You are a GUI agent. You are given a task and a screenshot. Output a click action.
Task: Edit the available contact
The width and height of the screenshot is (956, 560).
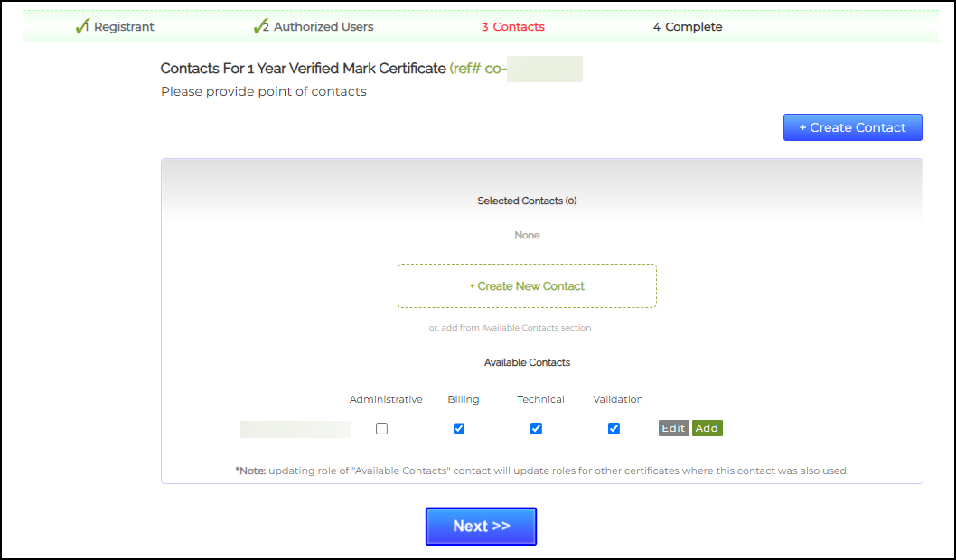pyautogui.click(x=674, y=428)
